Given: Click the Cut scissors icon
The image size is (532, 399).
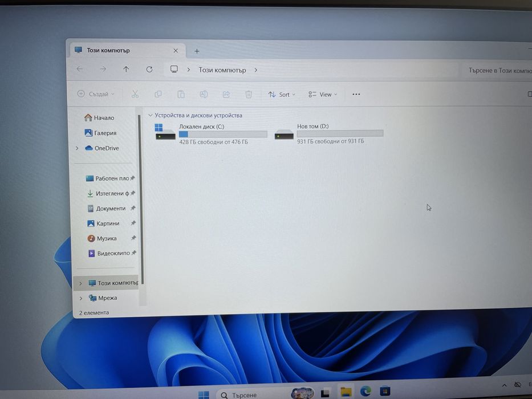Looking at the screenshot, I should pos(135,94).
